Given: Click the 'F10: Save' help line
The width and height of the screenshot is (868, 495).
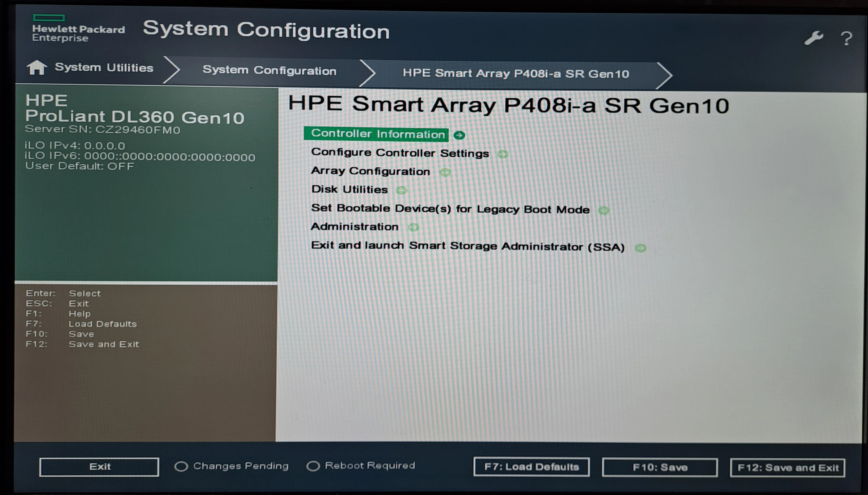Looking at the screenshot, I should click(x=60, y=334).
